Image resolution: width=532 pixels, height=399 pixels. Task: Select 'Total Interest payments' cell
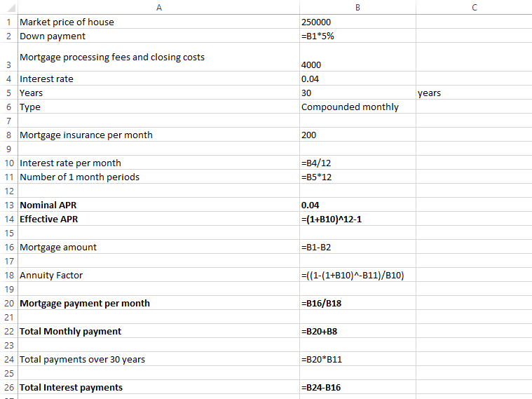(159, 387)
